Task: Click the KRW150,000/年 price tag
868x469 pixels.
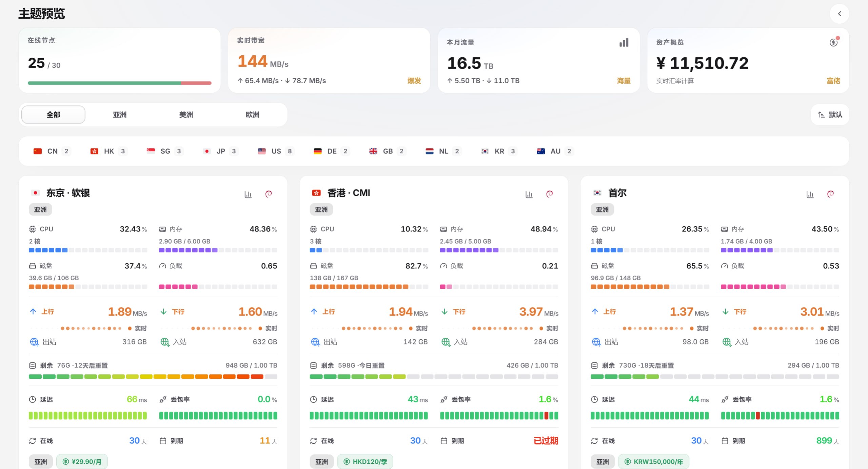Action: coord(654,462)
